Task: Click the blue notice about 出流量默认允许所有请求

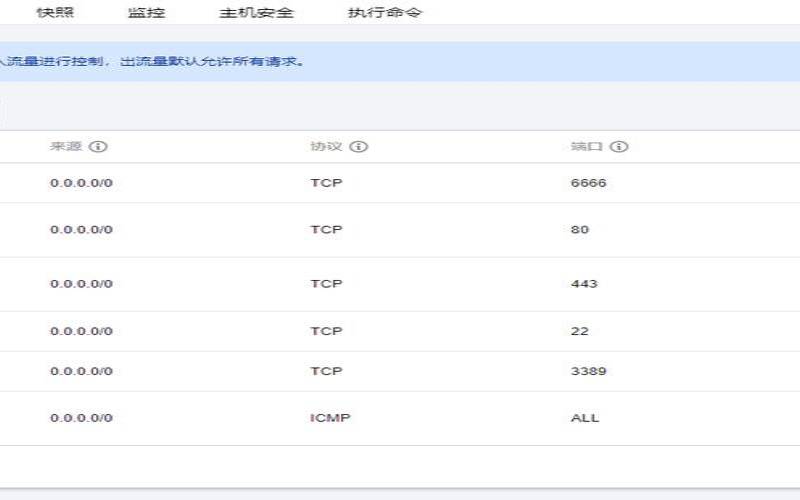Action: 400,62
